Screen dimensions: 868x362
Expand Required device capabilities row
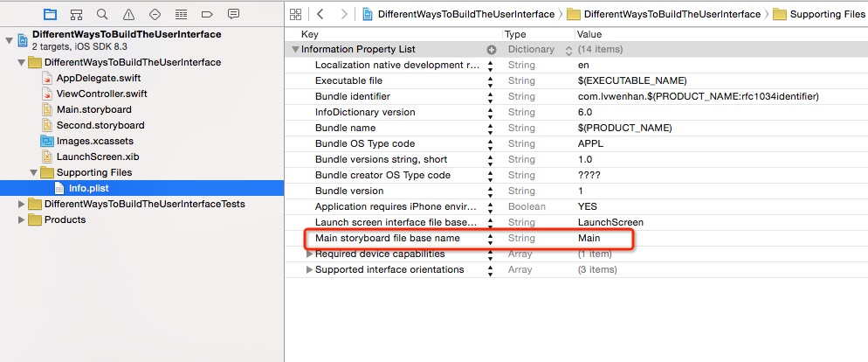[309, 254]
